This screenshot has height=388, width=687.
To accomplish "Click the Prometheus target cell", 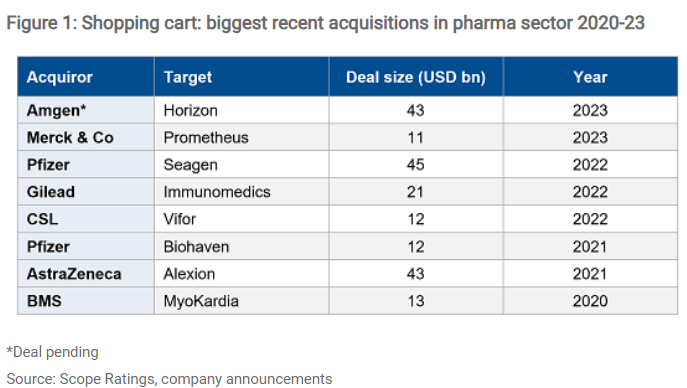I will (x=241, y=138).
